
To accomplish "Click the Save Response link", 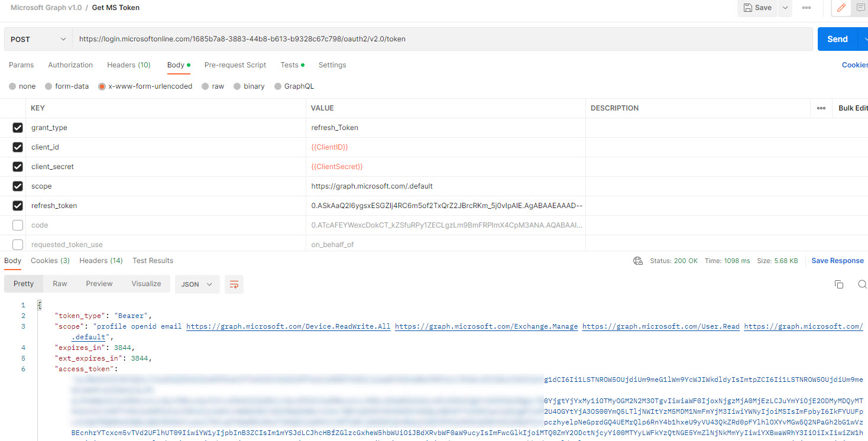I will 837,261.
